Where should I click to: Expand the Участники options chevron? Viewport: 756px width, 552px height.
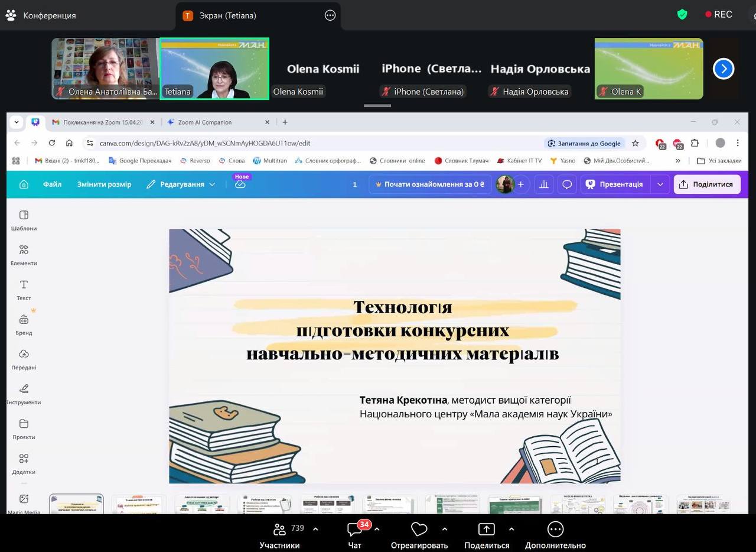click(315, 529)
